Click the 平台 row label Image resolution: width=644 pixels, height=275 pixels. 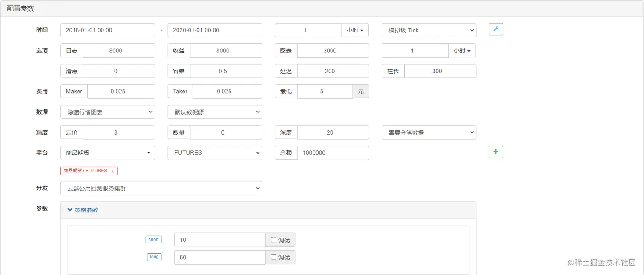click(x=42, y=152)
